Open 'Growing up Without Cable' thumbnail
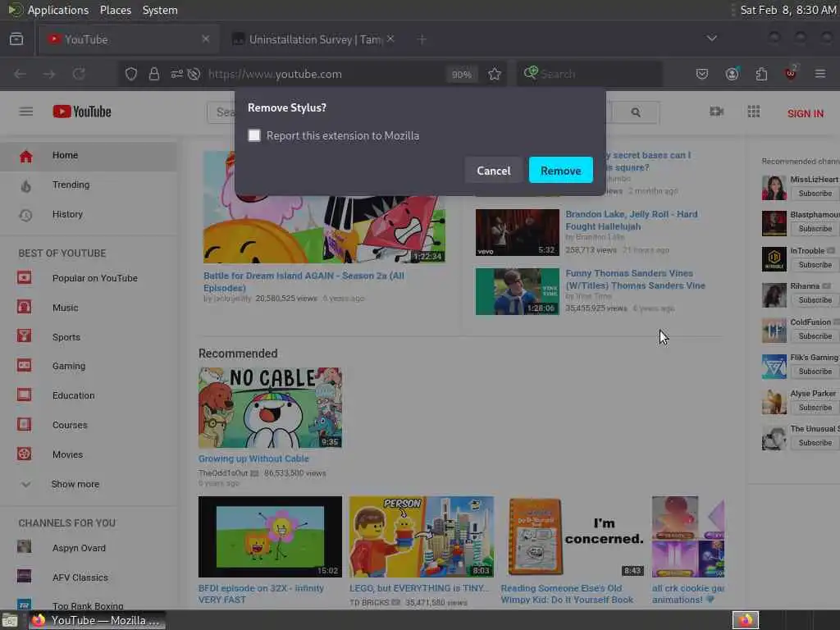This screenshot has height=630, width=840. click(270, 408)
